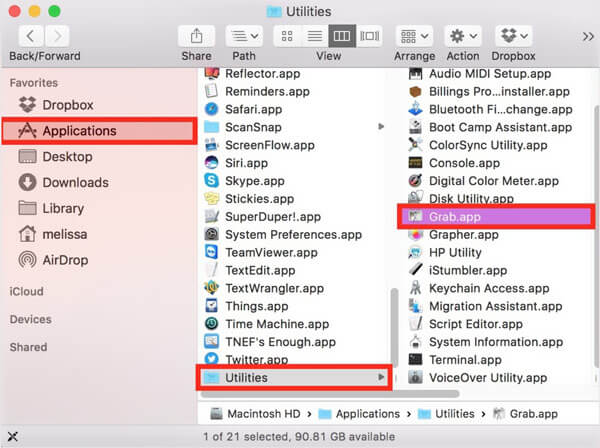Click the Siri.app icon
The image size is (600, 448).
[212, 163]
